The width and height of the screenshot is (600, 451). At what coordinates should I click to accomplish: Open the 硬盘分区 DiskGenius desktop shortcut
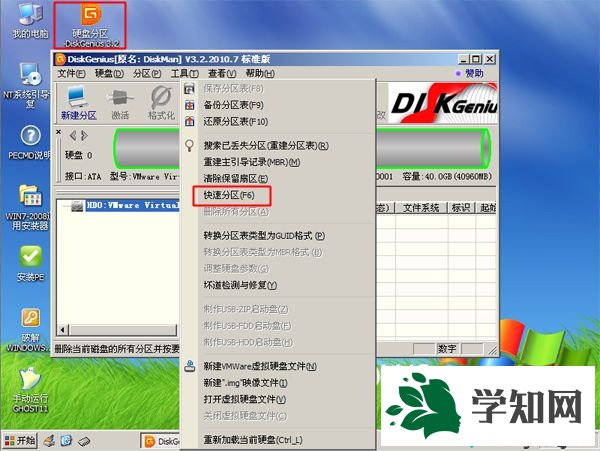[90, 25]
